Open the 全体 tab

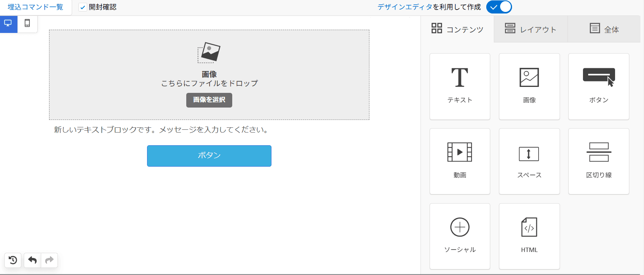[604, 29]
